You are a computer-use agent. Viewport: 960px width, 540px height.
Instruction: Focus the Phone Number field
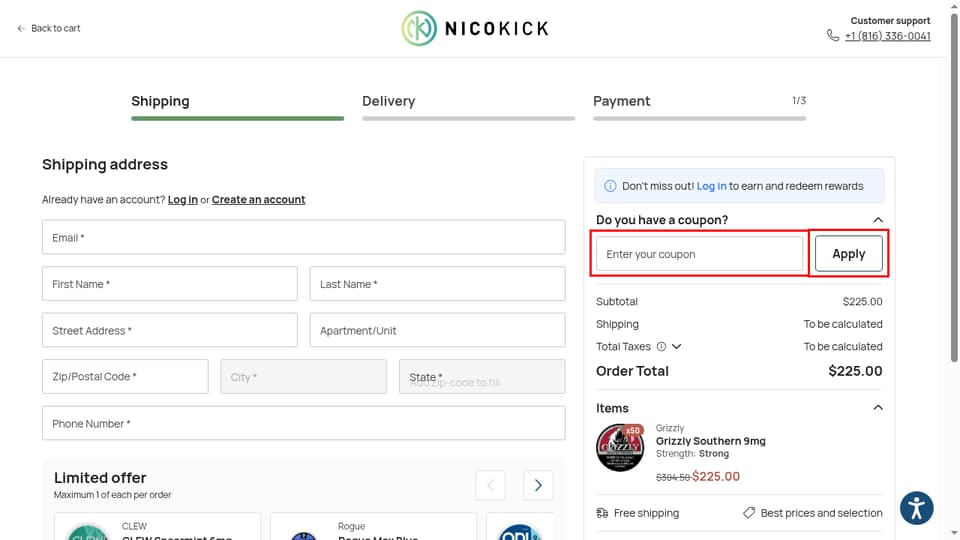point(304,423)
